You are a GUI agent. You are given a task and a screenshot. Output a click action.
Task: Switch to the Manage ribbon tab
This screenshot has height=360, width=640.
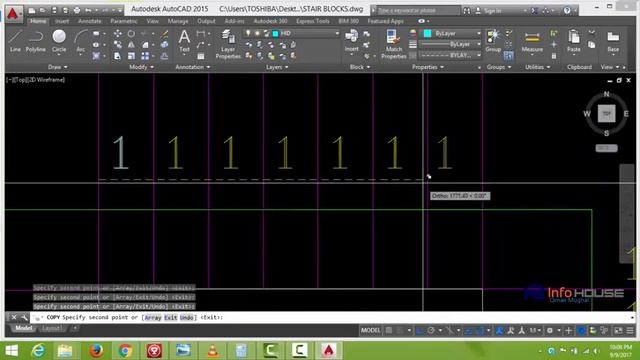point(178,21)
